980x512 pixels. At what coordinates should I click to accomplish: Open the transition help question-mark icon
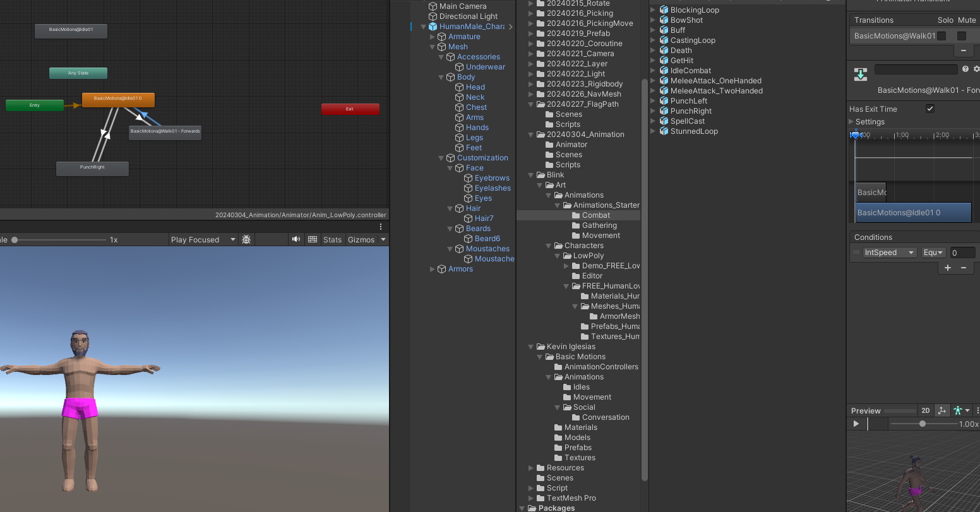965,69
